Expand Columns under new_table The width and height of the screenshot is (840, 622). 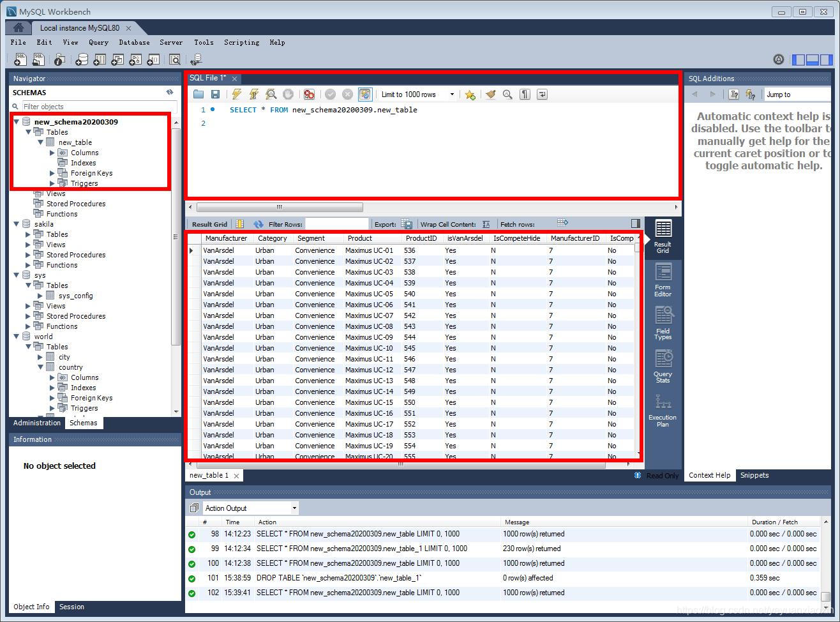coord(52,153)
